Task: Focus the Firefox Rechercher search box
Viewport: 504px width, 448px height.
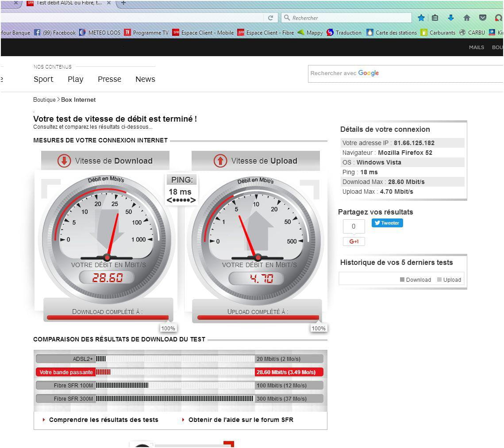Action: pyautogui.click(x=347, y=18)
